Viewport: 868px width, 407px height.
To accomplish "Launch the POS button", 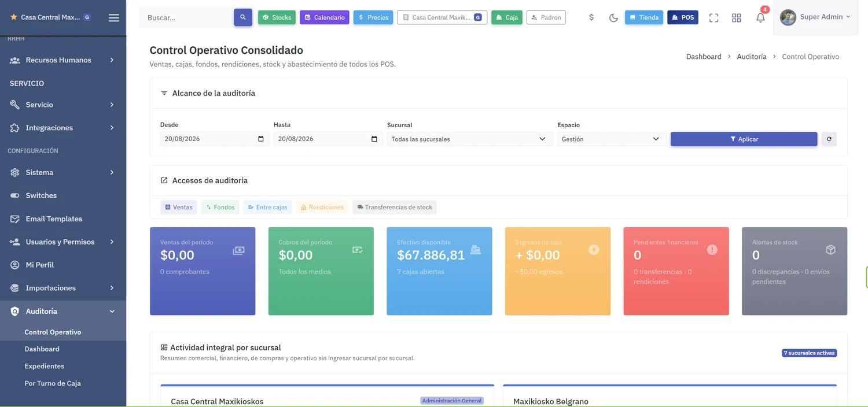I will (x=683, y=17).
